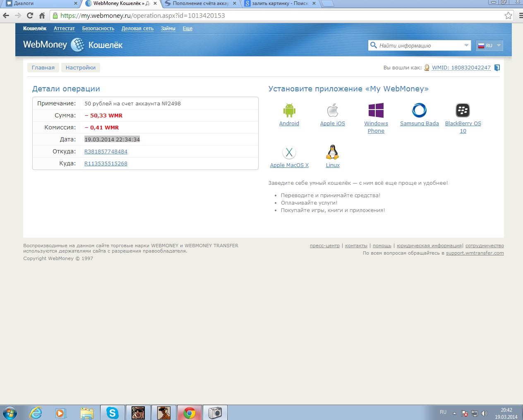The height and width of the screenshot is (420, 523).
Task: Open the Apple iOS app icon
Action: click(x=333, y=110)
